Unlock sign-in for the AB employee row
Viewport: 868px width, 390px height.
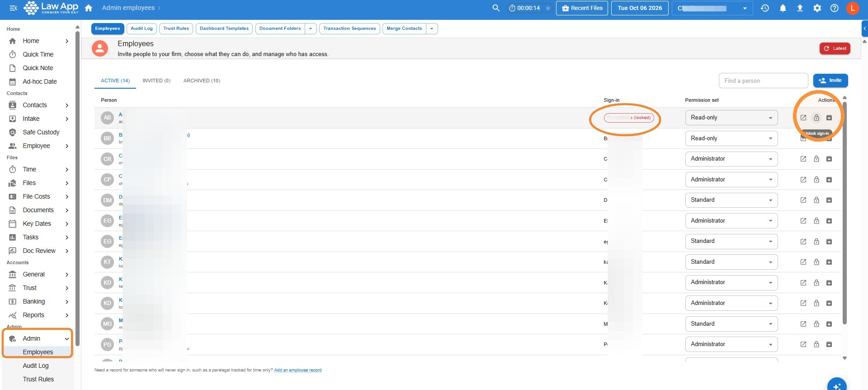point(816,118)
